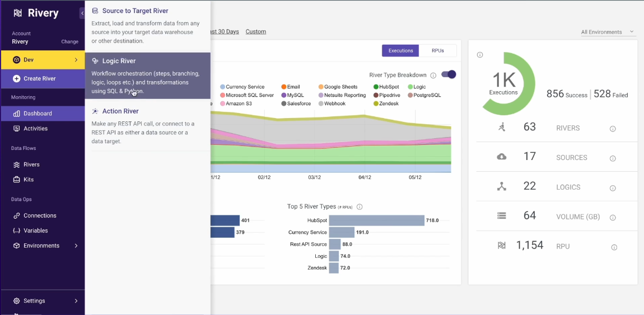Toggle the River Type Breakdown switch
The image size is (644, 315).
coord(449,74)
